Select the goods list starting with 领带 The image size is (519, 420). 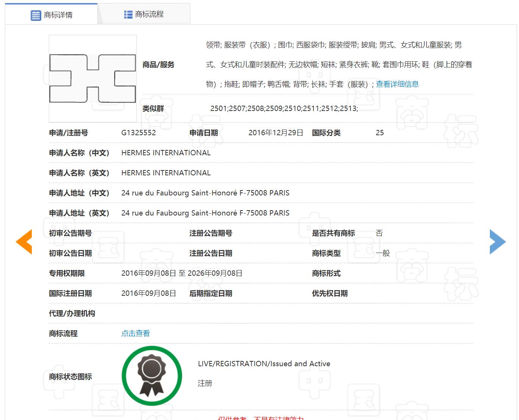pyautogui.click(x=339, y=64)
